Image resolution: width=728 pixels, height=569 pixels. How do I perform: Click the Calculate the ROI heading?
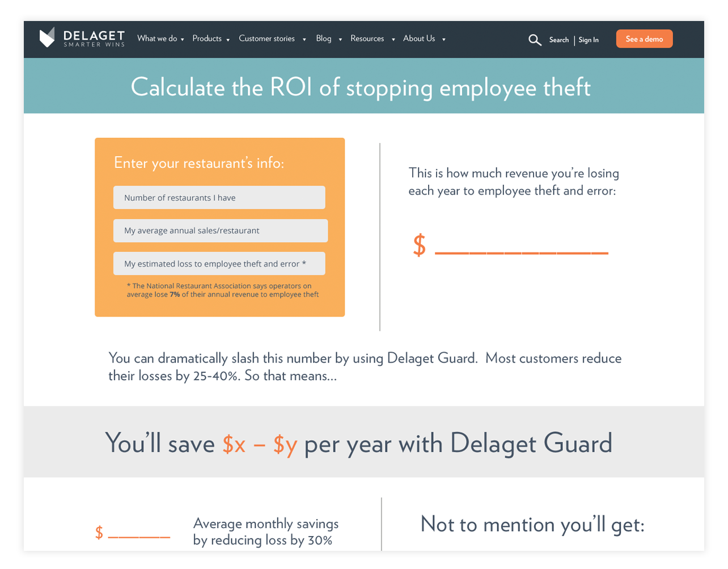pyautogui.click(x=361, y=87)
